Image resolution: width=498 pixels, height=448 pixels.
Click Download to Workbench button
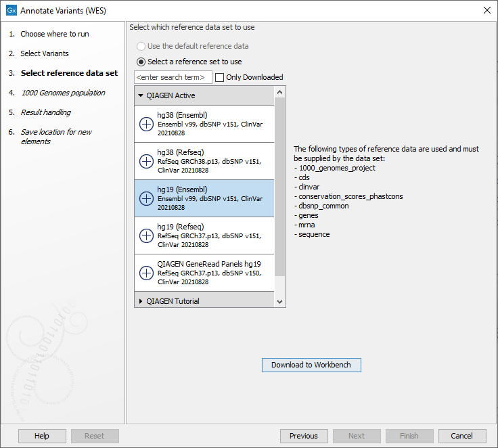point(311,365)
